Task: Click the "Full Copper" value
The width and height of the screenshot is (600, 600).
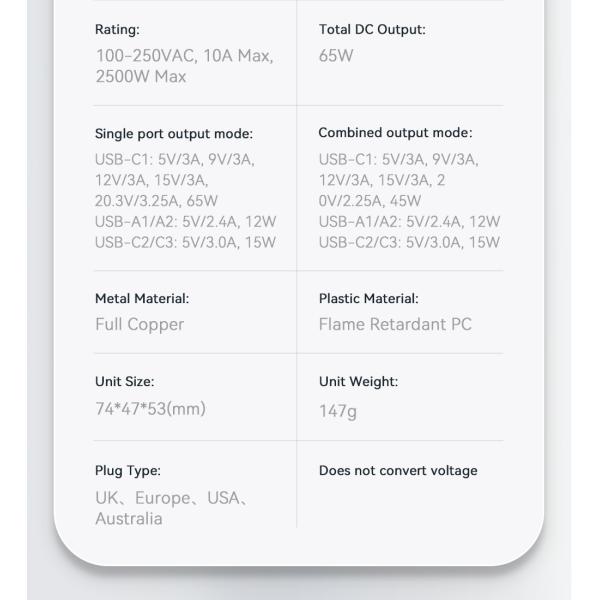Action: tap(139, 324)
